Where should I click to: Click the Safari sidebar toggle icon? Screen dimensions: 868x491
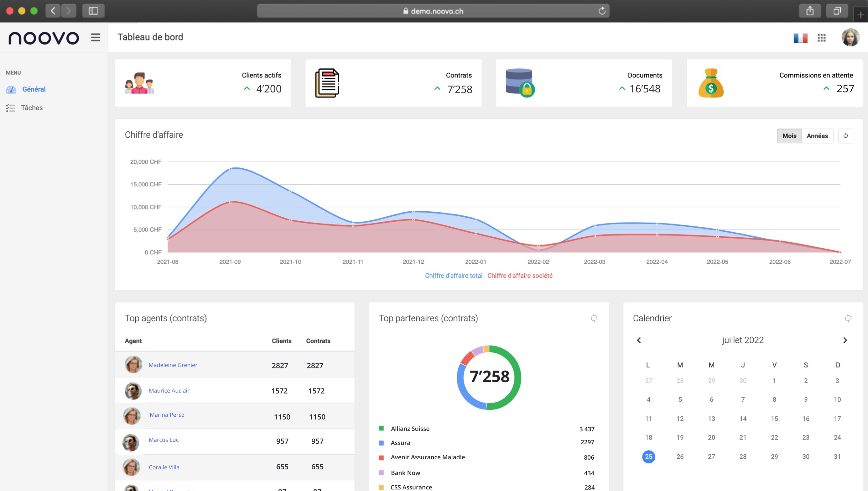[x=93, y=11]
